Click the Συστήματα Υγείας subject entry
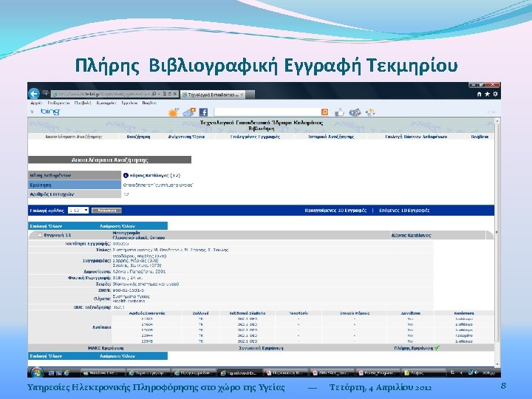532x399 pixels. [x=131, y=296]
